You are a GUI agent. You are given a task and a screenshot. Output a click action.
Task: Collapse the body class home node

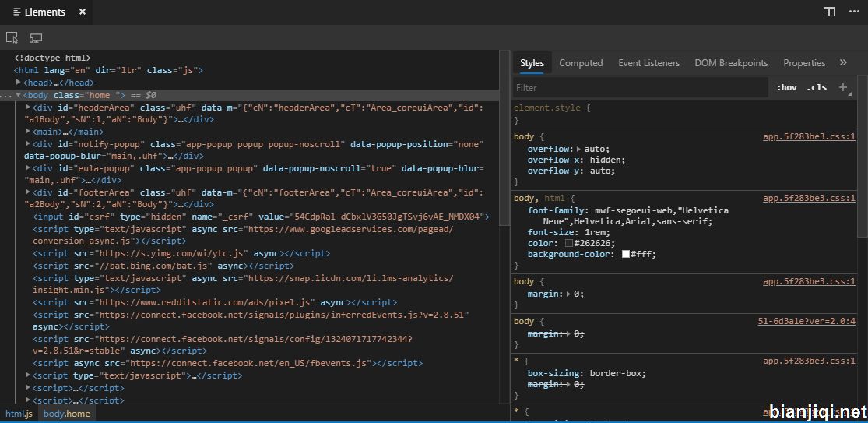click(18, 95)
